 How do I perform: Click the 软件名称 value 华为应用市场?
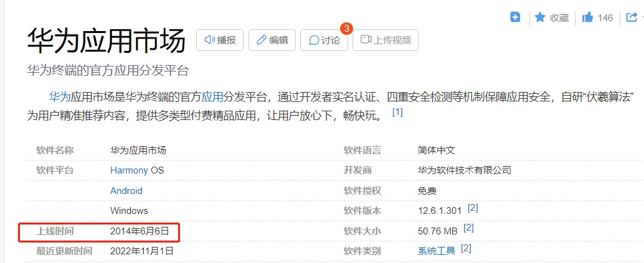point(138,150)
